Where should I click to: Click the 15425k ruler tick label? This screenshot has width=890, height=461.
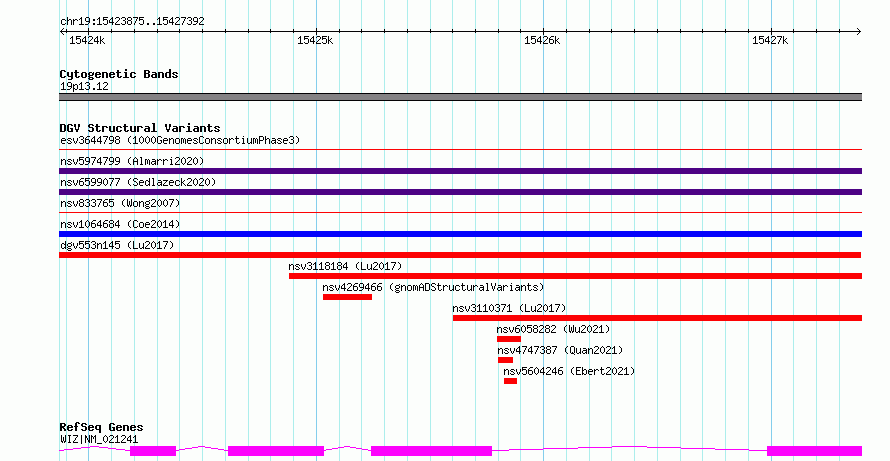click(x=315, y=40)
